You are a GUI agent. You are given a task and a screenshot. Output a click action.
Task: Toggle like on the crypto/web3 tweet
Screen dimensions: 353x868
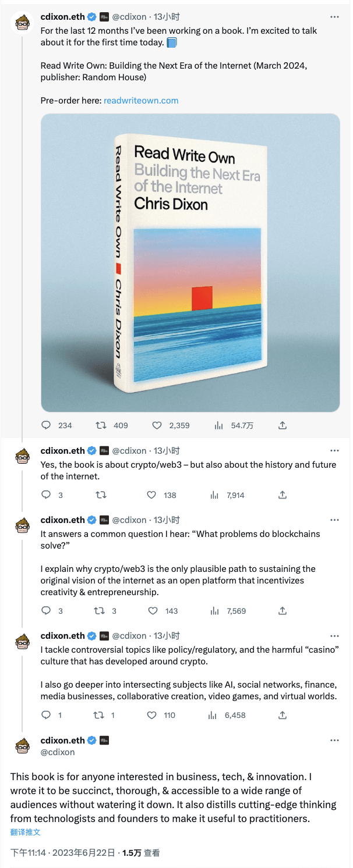(x=153, y=495)
